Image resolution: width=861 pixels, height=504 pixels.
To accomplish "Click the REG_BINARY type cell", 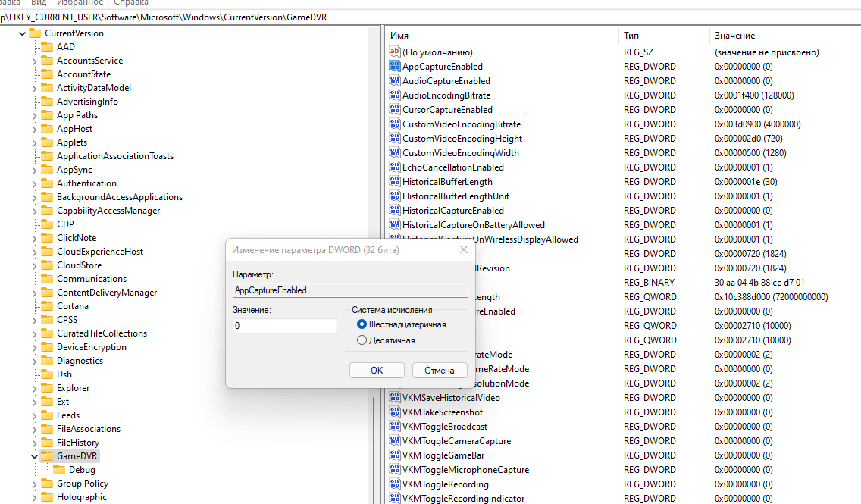I will pyautogui.click(x=649, y=282).
